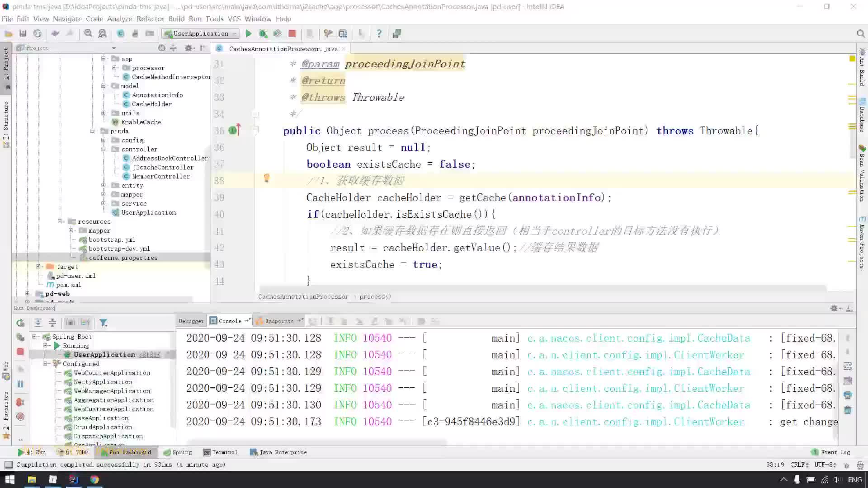
Task: Click the Help question mark icon
Action: point(379,33)
